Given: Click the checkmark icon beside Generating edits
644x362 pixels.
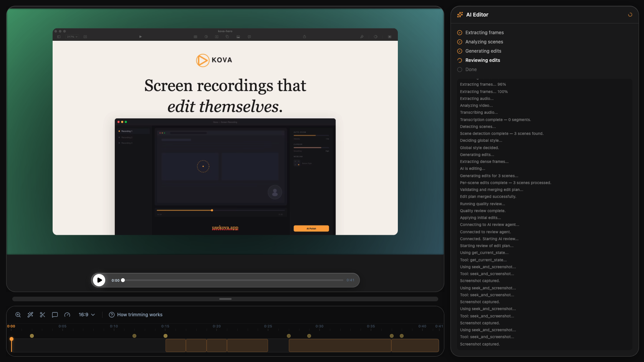Looking at the screenshot, I should 460,51.
